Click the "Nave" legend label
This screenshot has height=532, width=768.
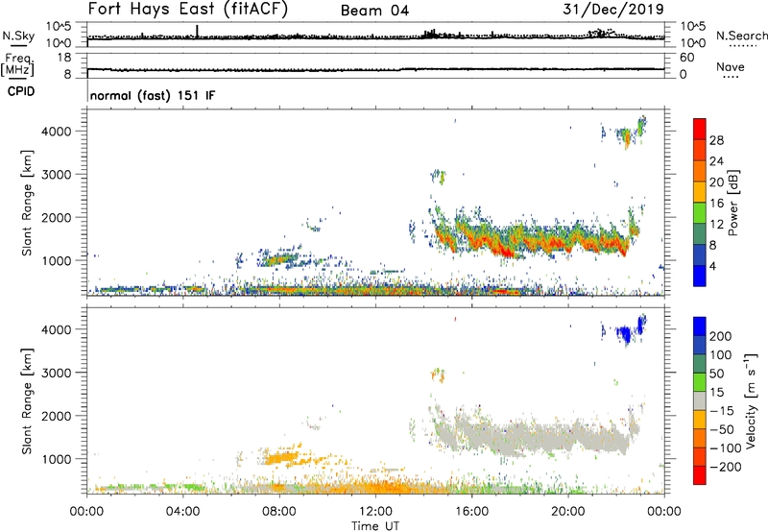(x=731, y=67)
